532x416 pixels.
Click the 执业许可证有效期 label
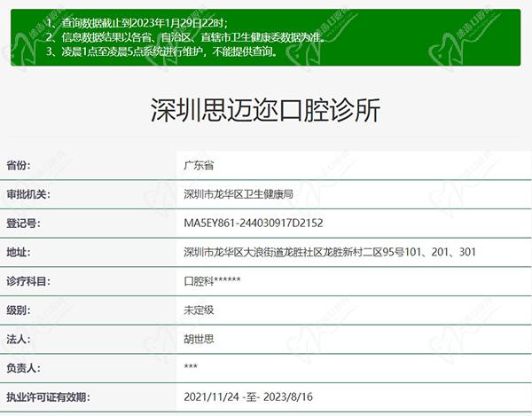[48, 397]
